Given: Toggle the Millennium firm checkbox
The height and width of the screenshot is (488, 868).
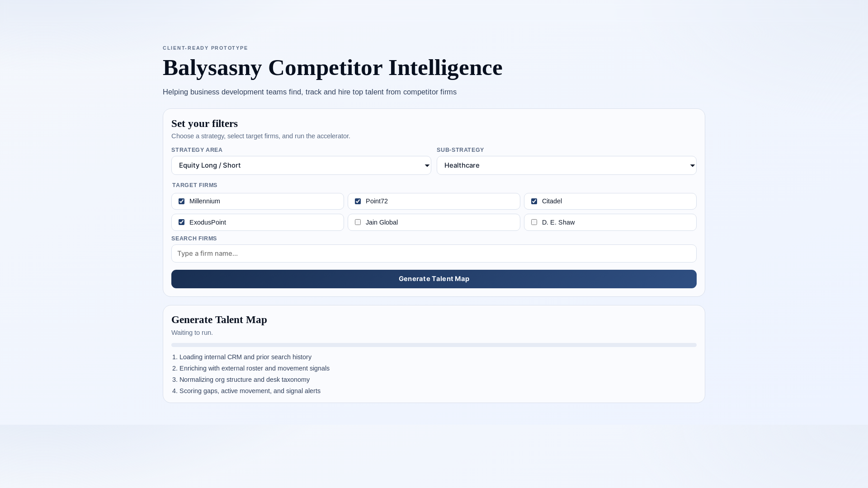Looking at the screenshot, I should [181, 202].
